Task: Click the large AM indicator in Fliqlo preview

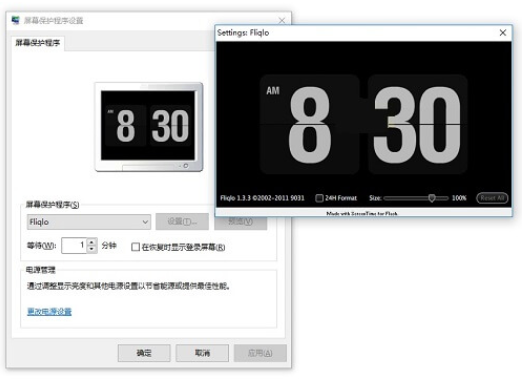Action: pyautogui.click(x=273, y=91)
